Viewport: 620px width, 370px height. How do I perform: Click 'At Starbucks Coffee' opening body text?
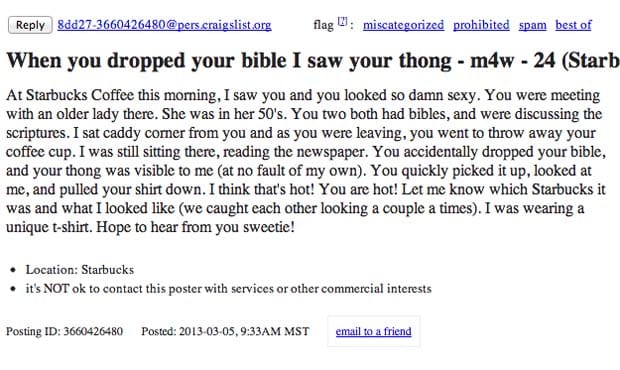pos(66,95)
